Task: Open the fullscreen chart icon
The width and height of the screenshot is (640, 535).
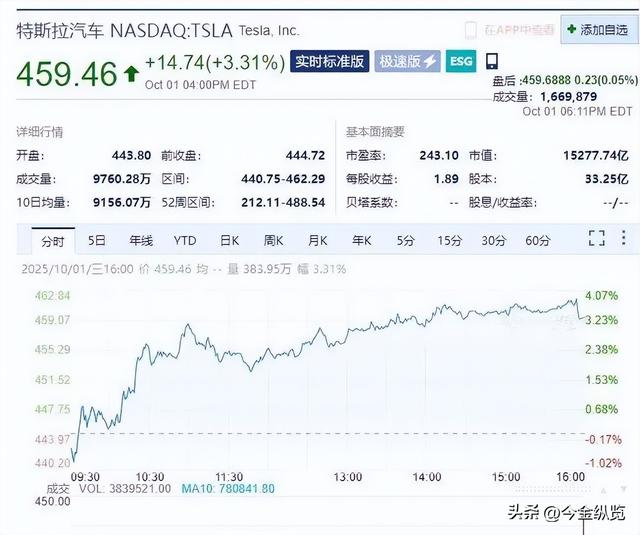Action: pos(596,239)
